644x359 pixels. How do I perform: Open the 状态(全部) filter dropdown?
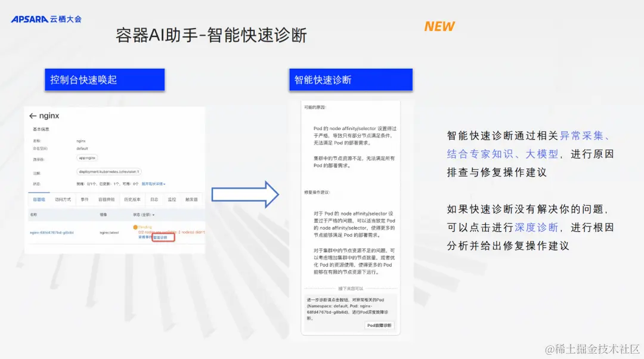coord(144,214)
